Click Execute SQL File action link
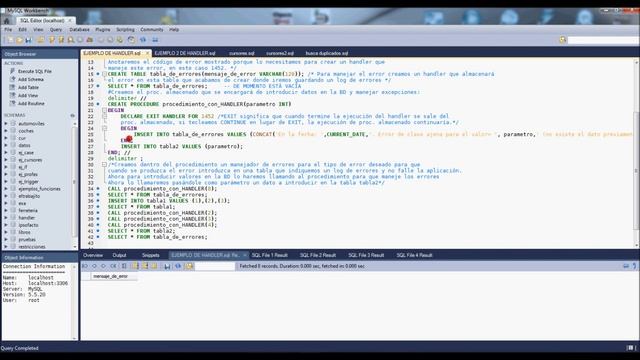Viewport: 640px width, 360px height. 35,71
